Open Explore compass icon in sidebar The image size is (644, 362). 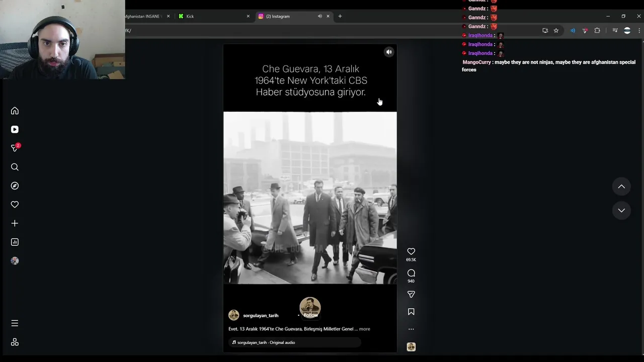15,186
